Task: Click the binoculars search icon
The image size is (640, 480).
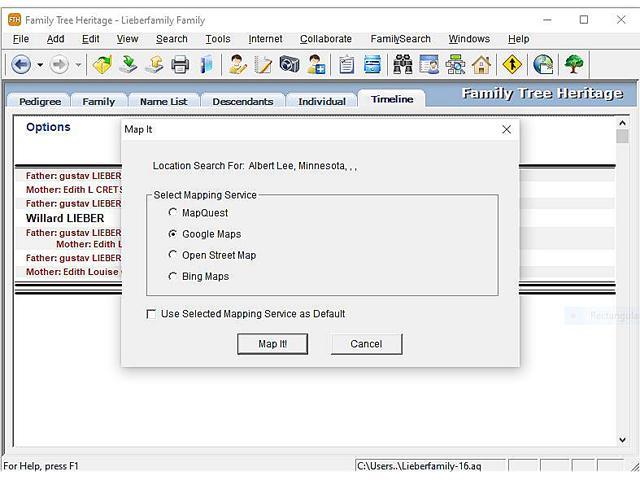Action: tap(403, 65)
